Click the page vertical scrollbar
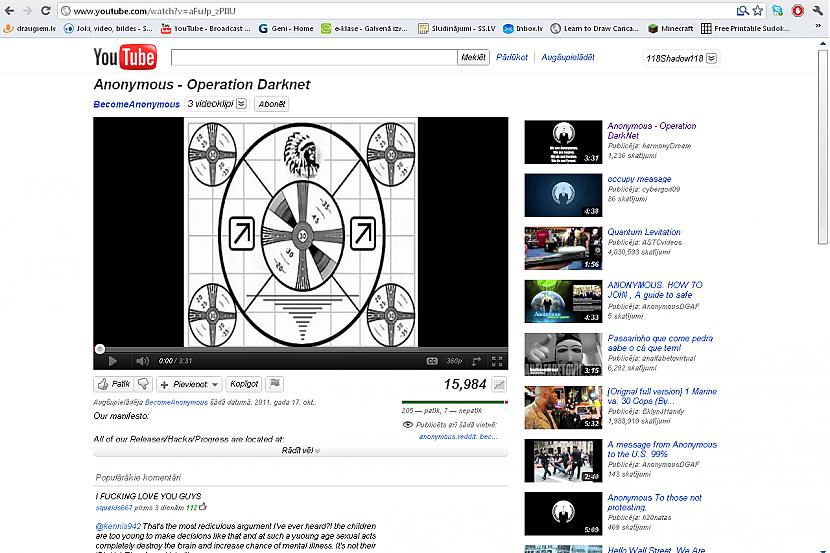This screenshot has width=830, height=553. (823, 147)
